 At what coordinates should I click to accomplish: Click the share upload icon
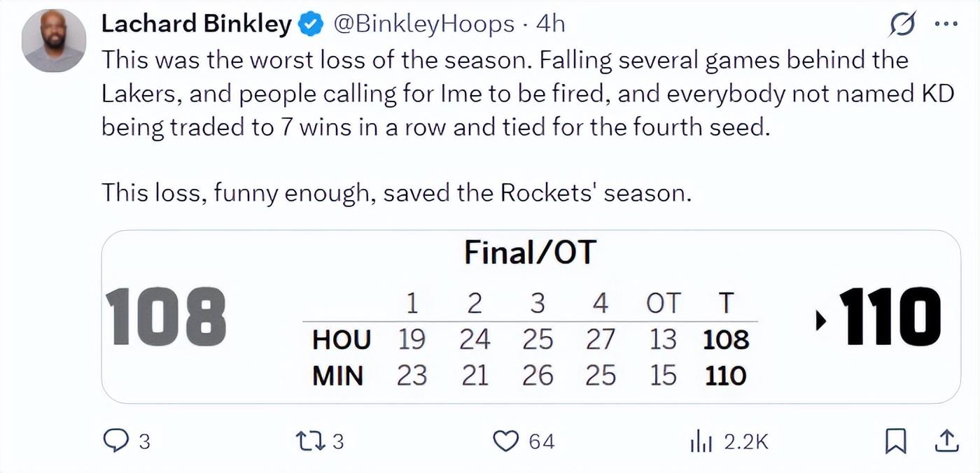coord(946,441)
